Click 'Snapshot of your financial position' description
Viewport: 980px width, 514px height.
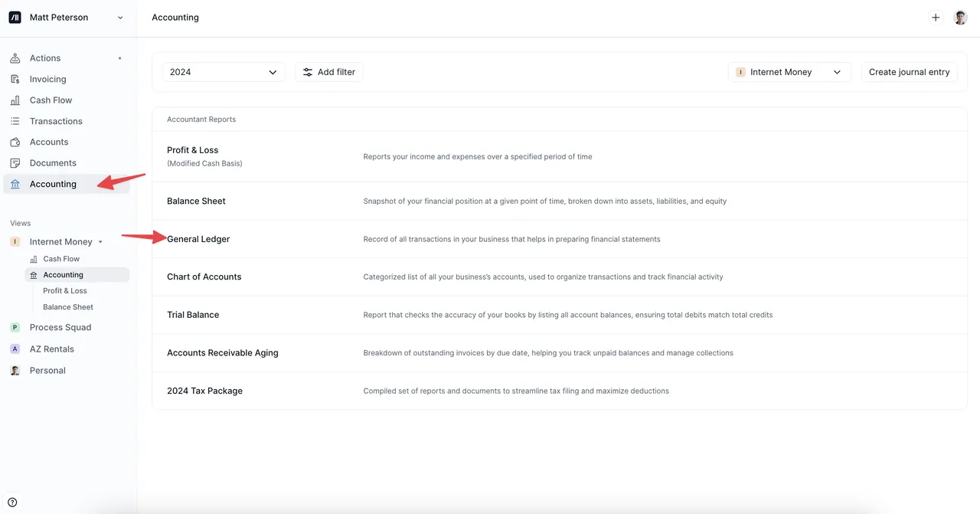tap(545, 201)
